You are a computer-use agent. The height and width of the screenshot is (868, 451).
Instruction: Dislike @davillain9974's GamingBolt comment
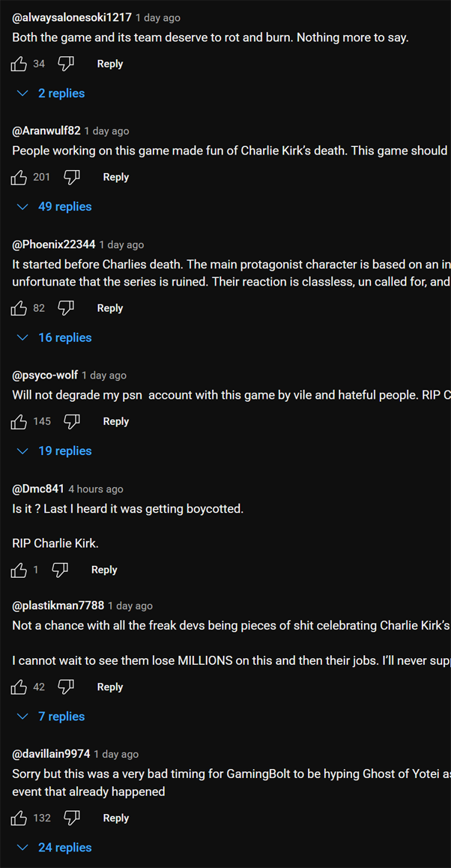tap(72, 819)
